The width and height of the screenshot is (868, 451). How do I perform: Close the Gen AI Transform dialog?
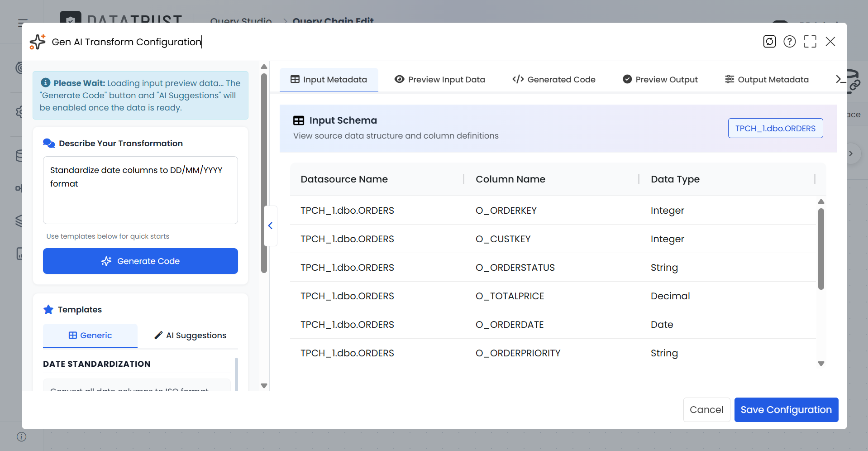[830, 42]
